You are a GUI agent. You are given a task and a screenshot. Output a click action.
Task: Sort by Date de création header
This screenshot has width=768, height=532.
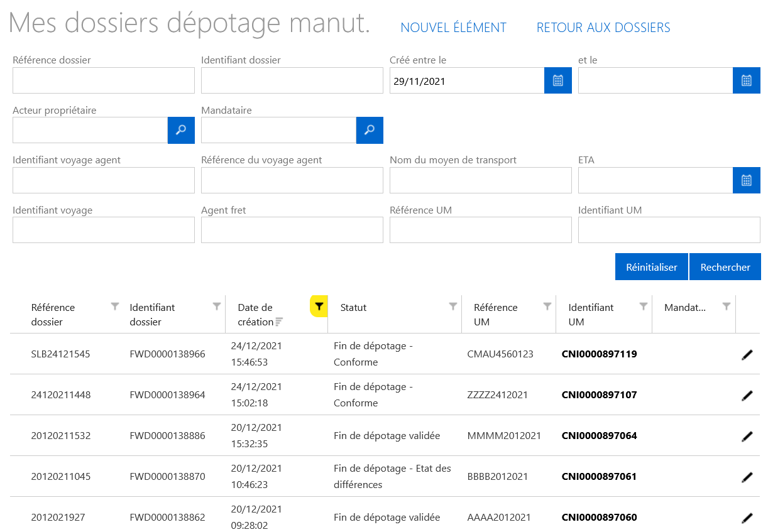[255, 315]
